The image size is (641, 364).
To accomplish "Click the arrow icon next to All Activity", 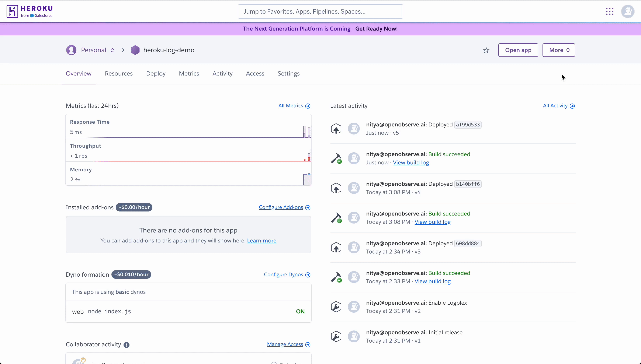I will click(572, 106).
